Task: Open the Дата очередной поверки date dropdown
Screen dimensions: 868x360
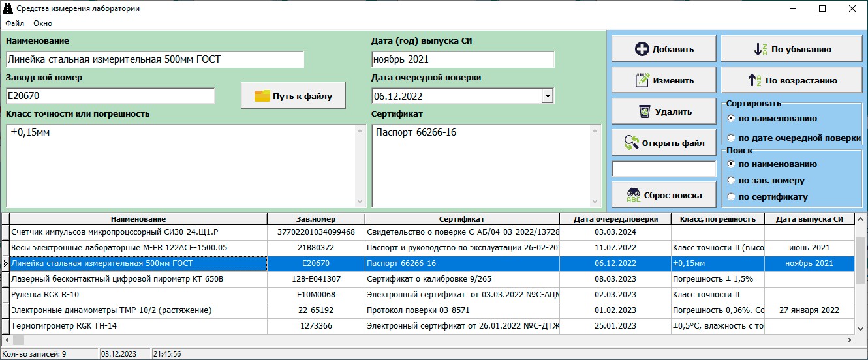Action: point(548,97)
